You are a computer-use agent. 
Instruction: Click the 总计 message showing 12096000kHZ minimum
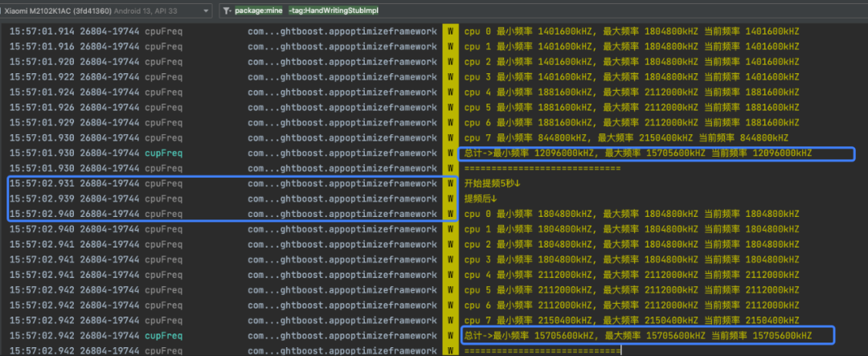coord(638,153)
